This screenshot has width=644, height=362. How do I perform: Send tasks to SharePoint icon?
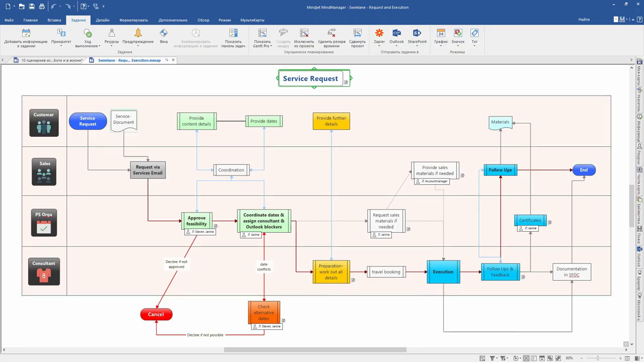coord(417,33)
